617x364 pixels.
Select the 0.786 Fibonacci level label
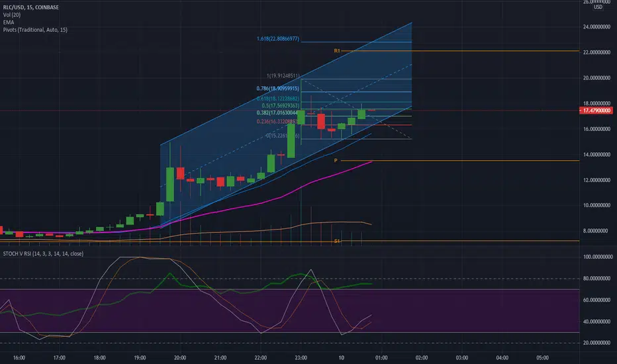click(278, 89)
